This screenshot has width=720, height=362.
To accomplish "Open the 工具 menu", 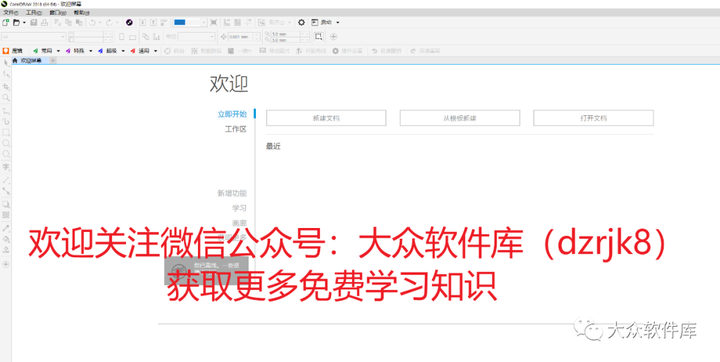I will [34, 13].
